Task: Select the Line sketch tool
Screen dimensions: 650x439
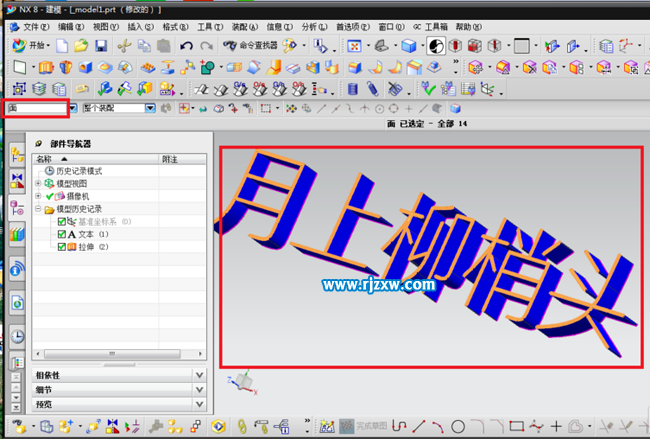Action: (x=419, y=426)
